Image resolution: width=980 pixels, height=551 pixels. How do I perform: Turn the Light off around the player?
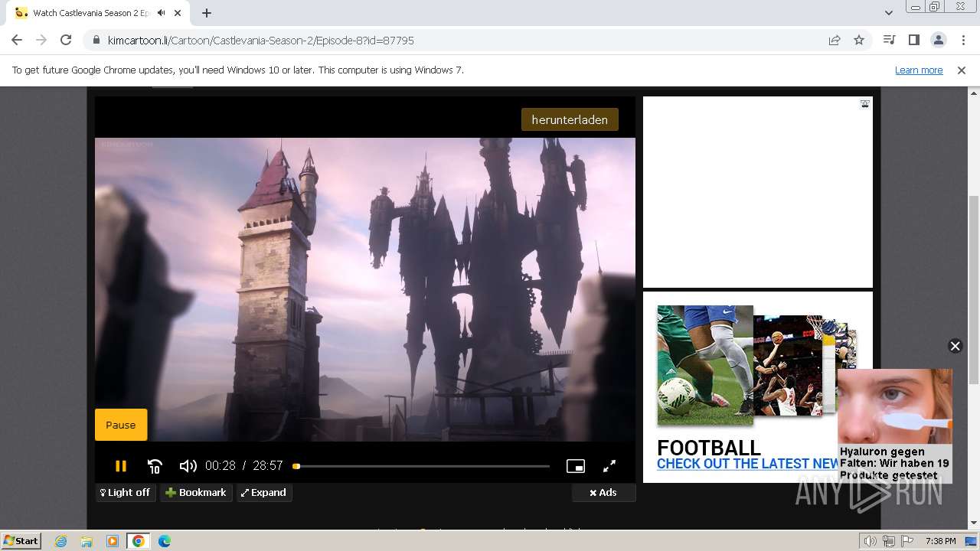coord(126,492)
